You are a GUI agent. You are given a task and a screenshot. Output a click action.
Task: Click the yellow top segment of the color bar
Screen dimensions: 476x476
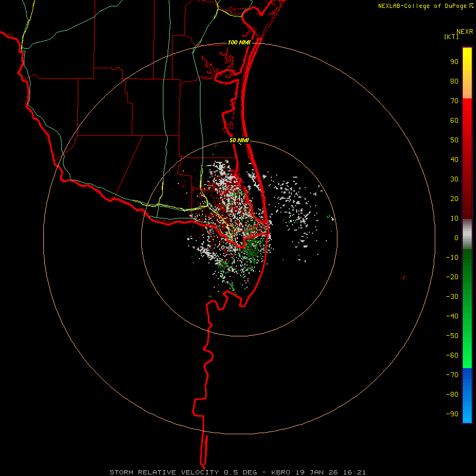tap(467, 73)
